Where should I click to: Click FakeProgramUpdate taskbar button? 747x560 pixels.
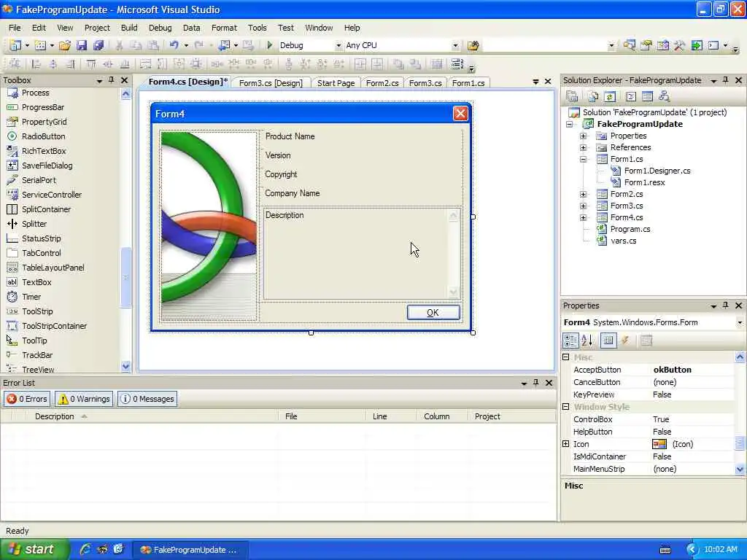coord(189,550)
